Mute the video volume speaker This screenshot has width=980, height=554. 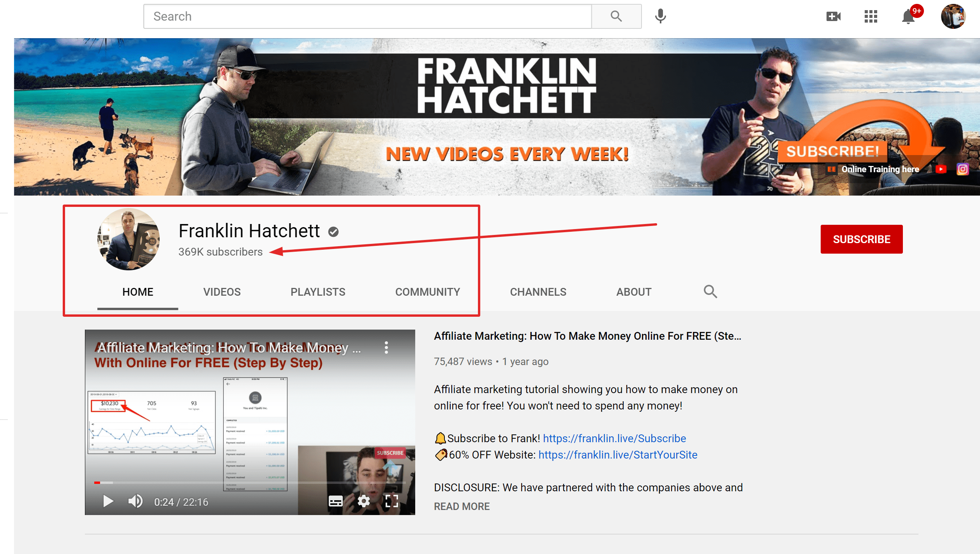pos(135,501)
